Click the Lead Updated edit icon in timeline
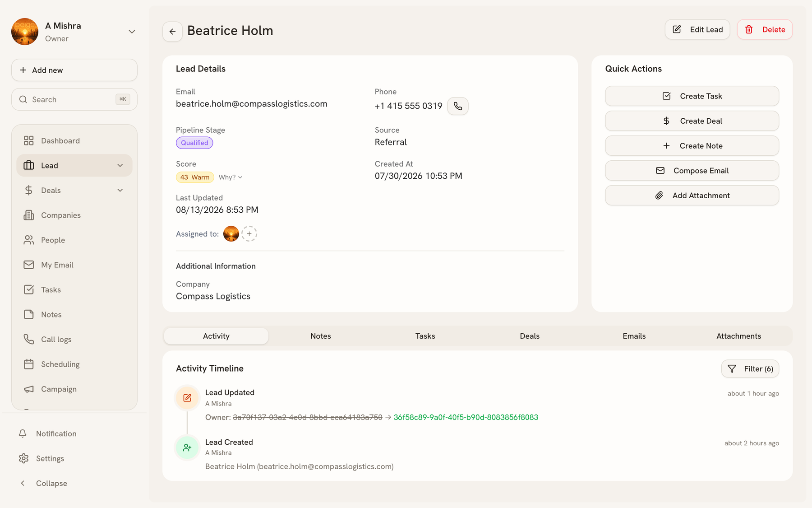812x508 pixels. coord(187,398)
